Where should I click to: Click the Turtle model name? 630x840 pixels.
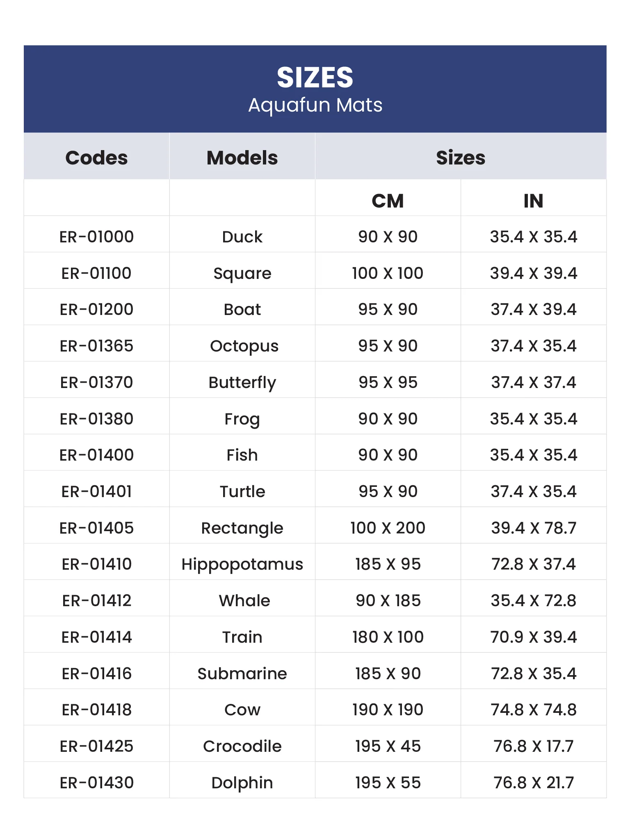coord(242,491)
